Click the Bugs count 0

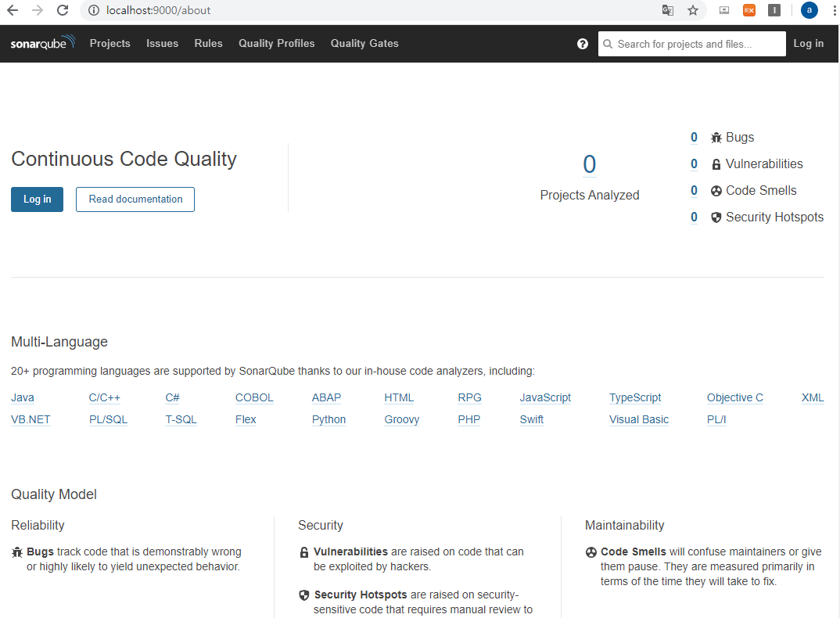(x=694, y=138)
